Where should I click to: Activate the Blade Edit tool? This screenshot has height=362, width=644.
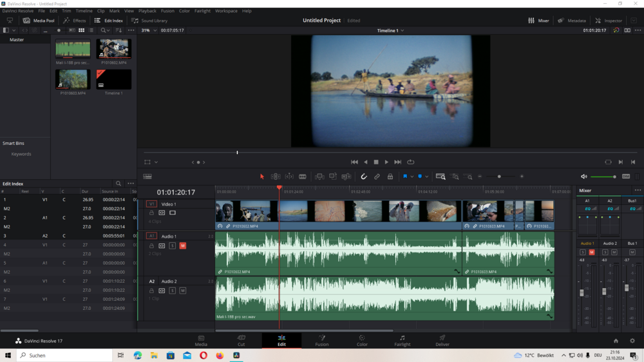pyautogui.click(x=303, y=176)
